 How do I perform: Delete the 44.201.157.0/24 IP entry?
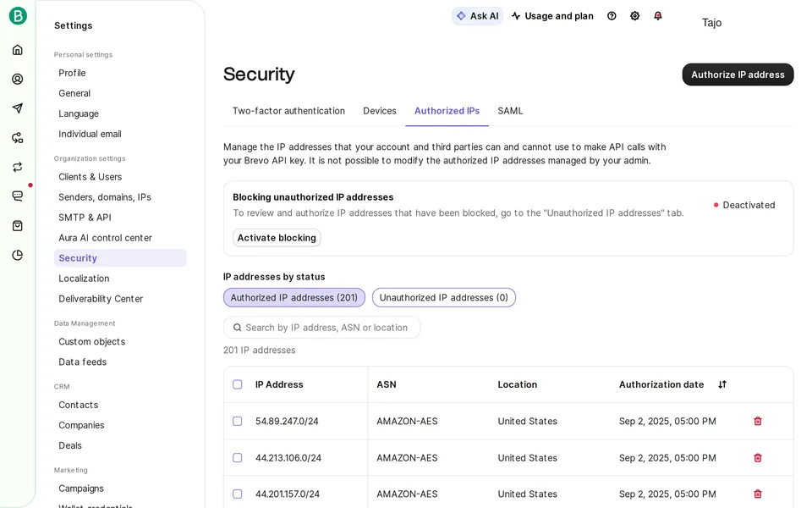click(x=758, y=494)
